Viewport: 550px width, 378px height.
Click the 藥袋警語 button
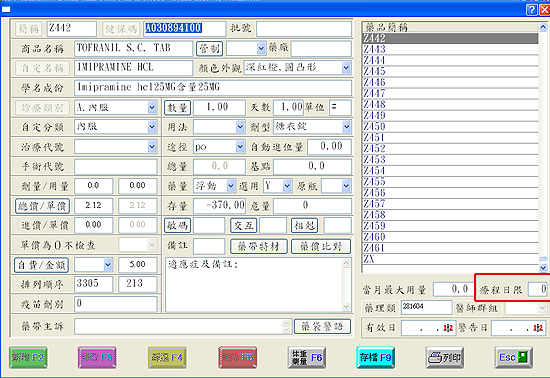coord(322,326)
